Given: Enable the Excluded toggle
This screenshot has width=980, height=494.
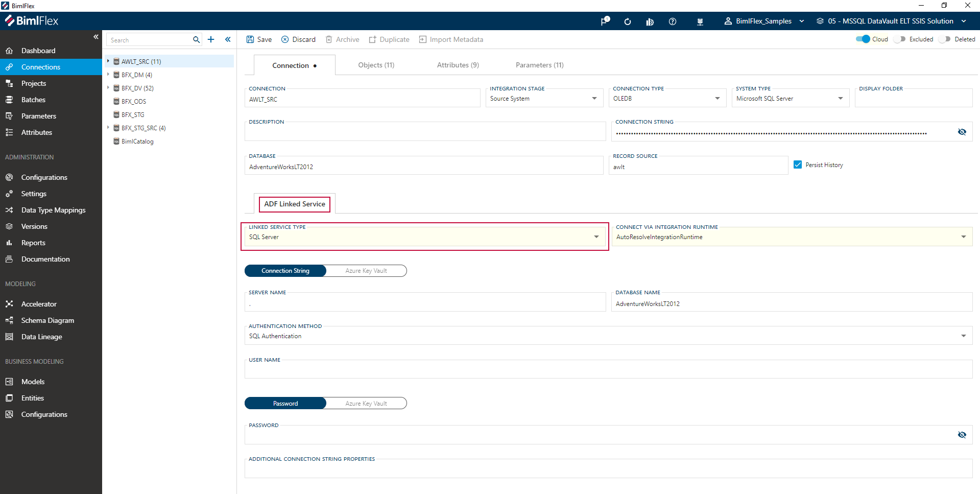Looking at the screenshot, I should 899,39.
